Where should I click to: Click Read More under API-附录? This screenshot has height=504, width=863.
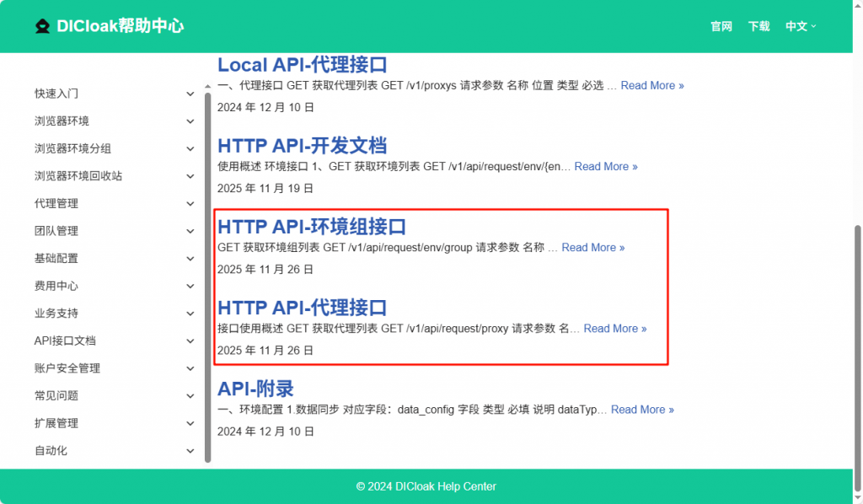642,410
